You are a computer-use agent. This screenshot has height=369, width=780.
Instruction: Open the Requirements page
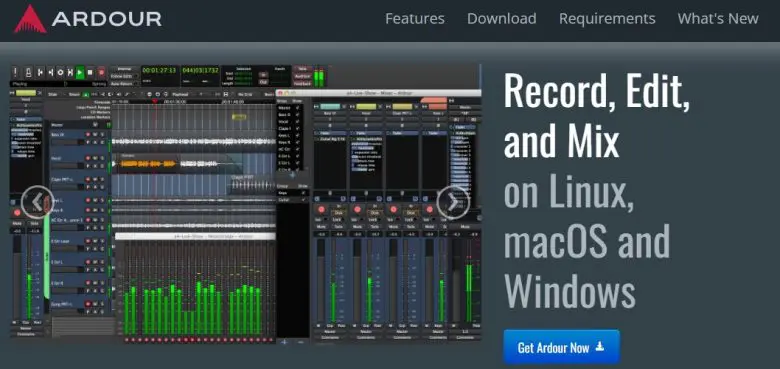pyautogui.click(x=607, y=19)
